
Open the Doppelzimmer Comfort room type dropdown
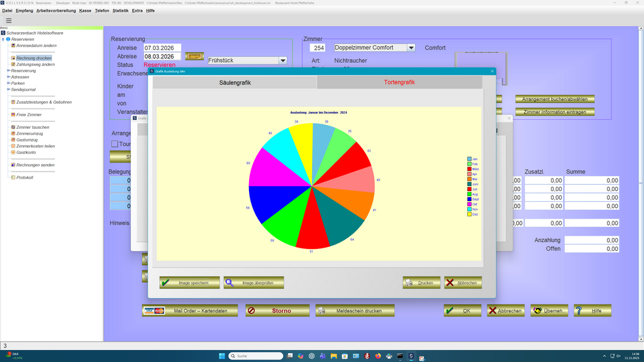pos(411,47)
